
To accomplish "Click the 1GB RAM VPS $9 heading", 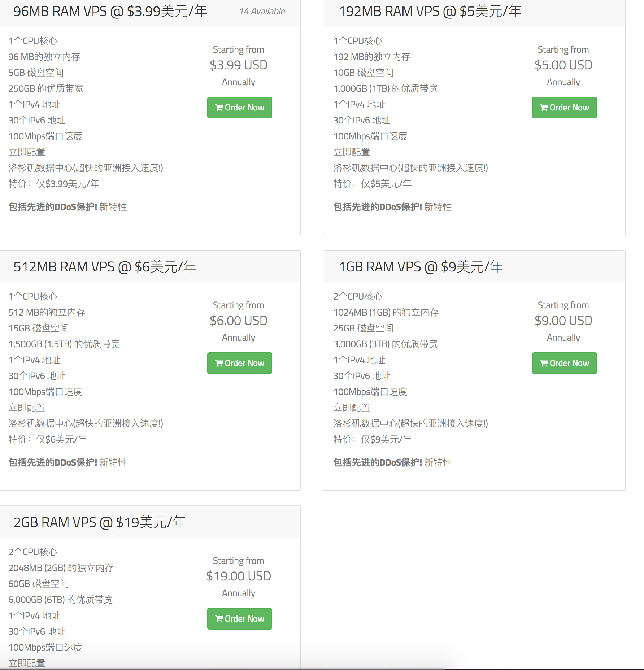I will click(421, 267).
